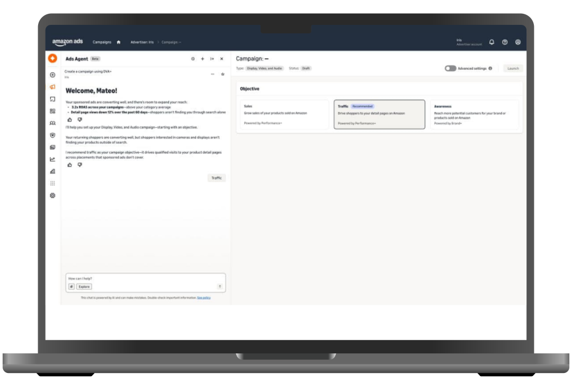
Task: Select the people audiences icon in the sidebar
Action: (52, 123)
